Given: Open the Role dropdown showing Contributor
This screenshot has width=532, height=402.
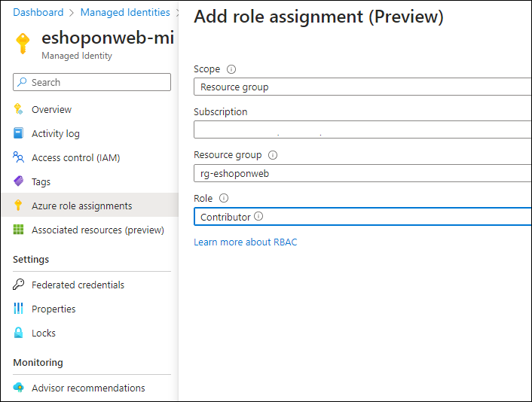Looking at the screenshot, I should click(x=362, y=217).
